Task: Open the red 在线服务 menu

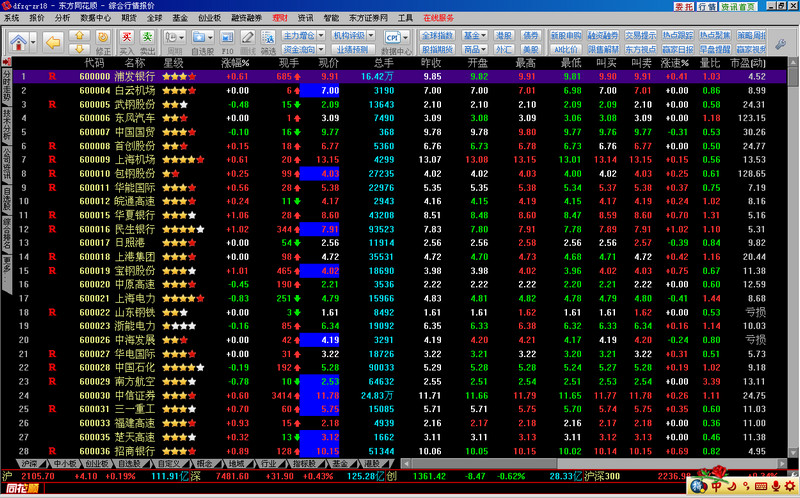Action: click(x=438, y=18)
